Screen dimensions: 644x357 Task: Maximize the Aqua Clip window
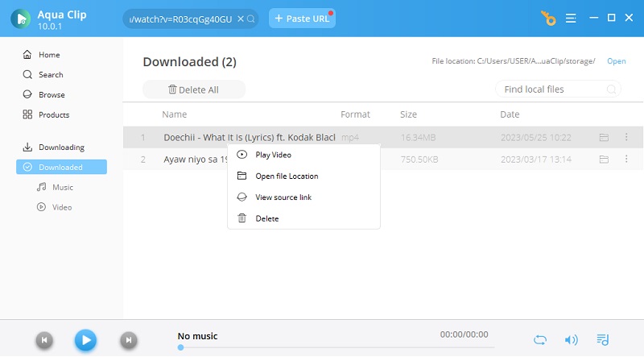point(612,18)
